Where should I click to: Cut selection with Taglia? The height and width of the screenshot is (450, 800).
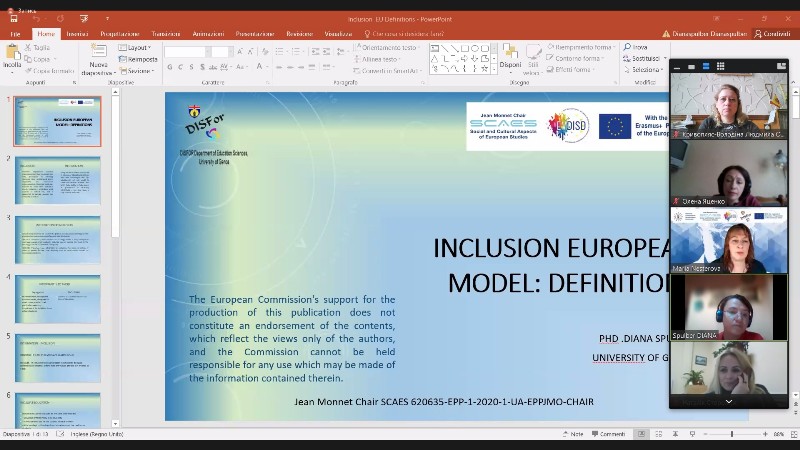click(x=38, y=47)
